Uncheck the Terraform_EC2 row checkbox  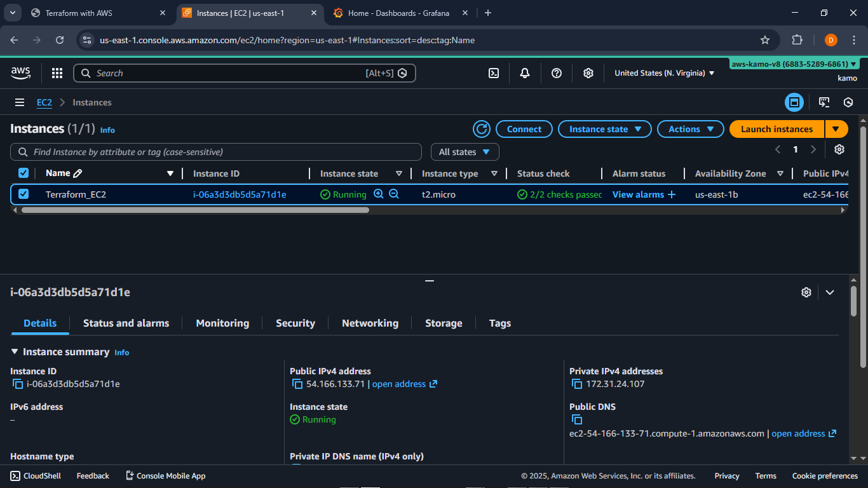[24, 194]
